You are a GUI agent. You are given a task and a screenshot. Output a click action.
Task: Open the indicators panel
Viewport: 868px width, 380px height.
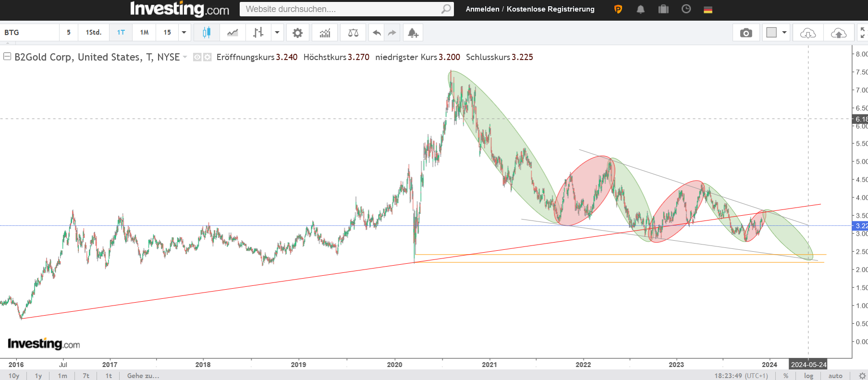325,33
